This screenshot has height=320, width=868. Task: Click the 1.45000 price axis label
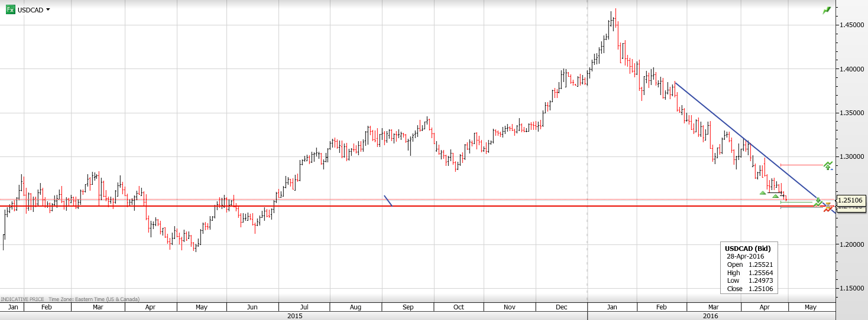(x=850, y=25)
